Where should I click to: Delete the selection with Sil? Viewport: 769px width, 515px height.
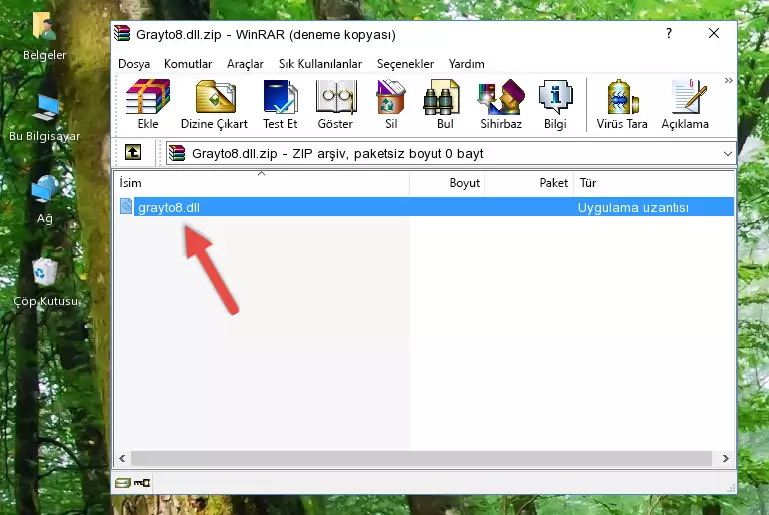[x=391, y=104]
